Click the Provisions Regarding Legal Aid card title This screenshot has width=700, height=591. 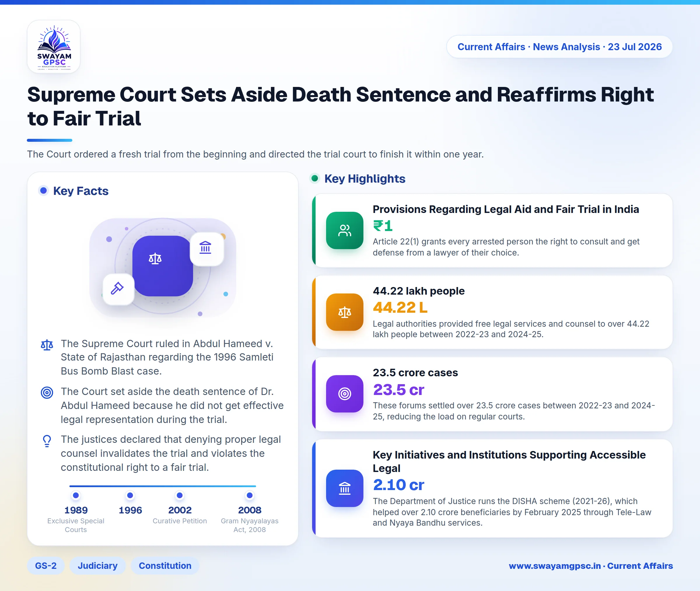click(506, 209)
